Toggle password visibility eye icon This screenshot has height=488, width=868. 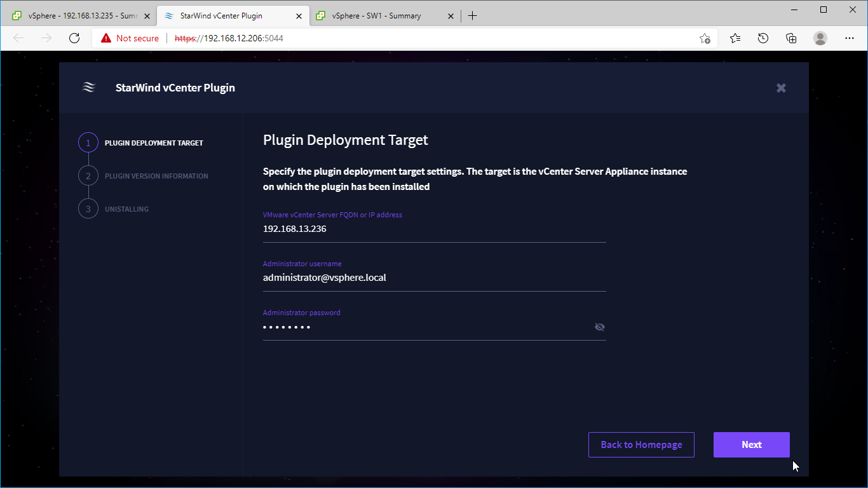click(599, 327)
